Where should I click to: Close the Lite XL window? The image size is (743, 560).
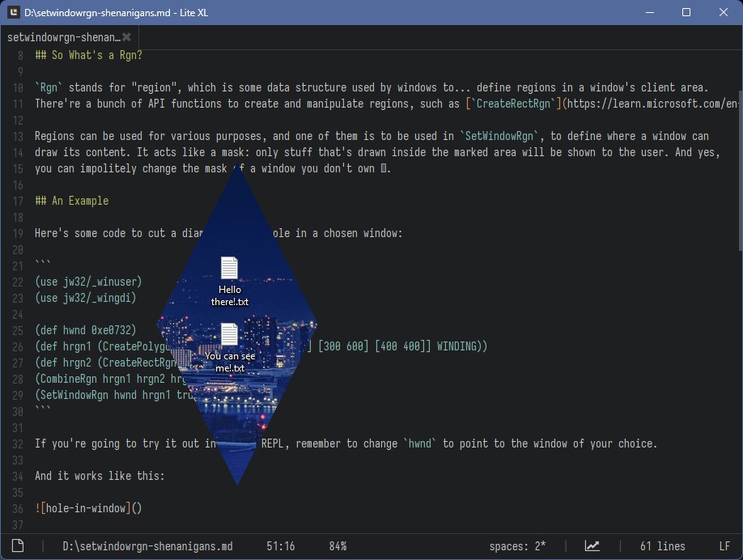coord(723,12)
